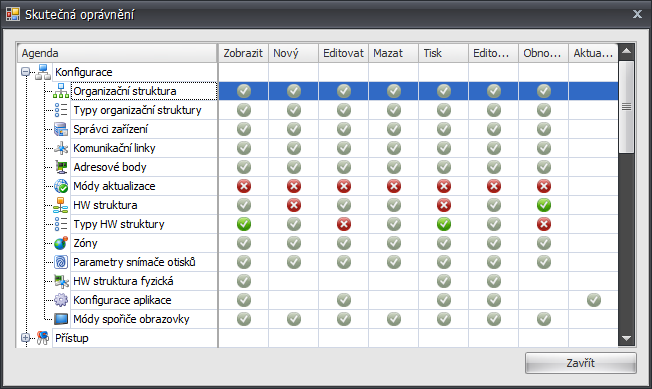
Task: Toggle Nový permission for Typy organizační struktury
Action: (294, 110)
